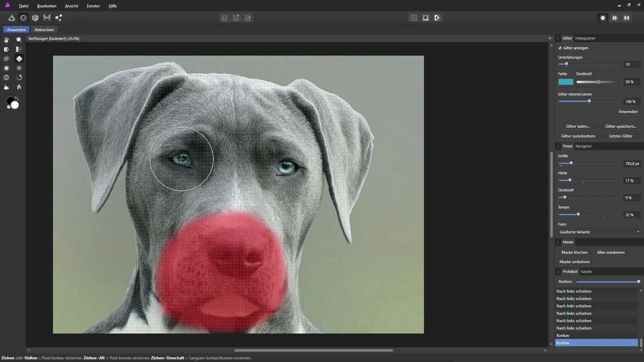Click the Gitter zurücksetzen button
The height and width of the screenshot is (362, 644).
(578, 136)
